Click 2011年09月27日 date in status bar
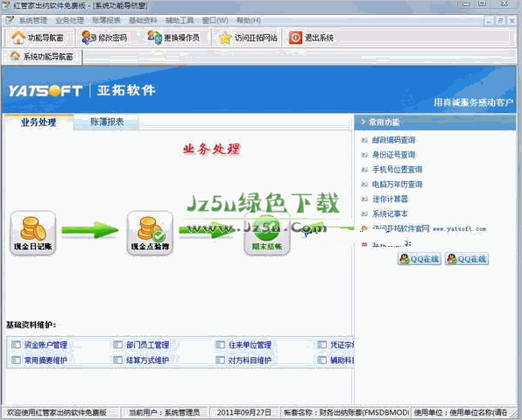 pos(243,413)
